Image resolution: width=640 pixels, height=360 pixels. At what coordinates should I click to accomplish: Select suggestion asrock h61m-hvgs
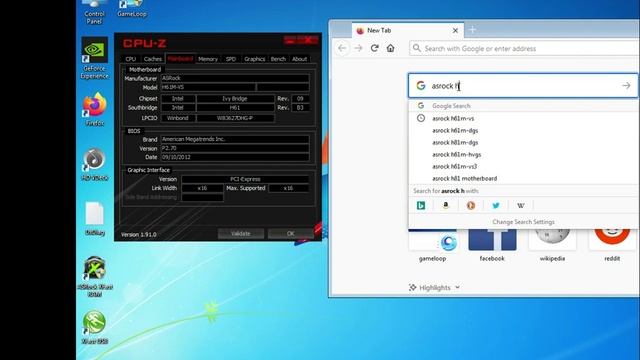click(x=523, y=154)
